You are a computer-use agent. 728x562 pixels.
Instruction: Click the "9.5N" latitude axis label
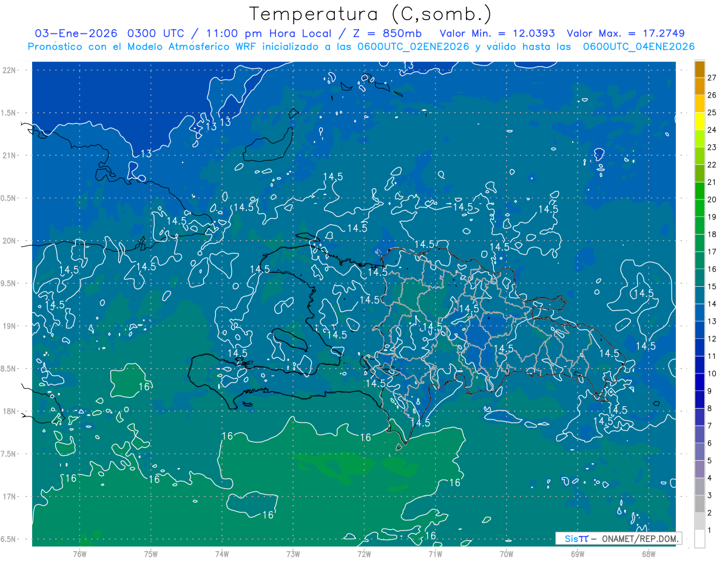click(9, 284)
